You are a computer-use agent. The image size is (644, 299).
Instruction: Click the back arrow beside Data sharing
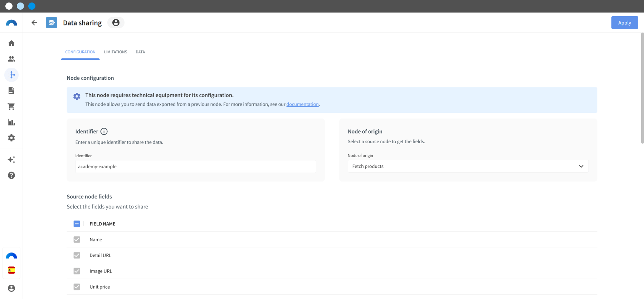34,23
